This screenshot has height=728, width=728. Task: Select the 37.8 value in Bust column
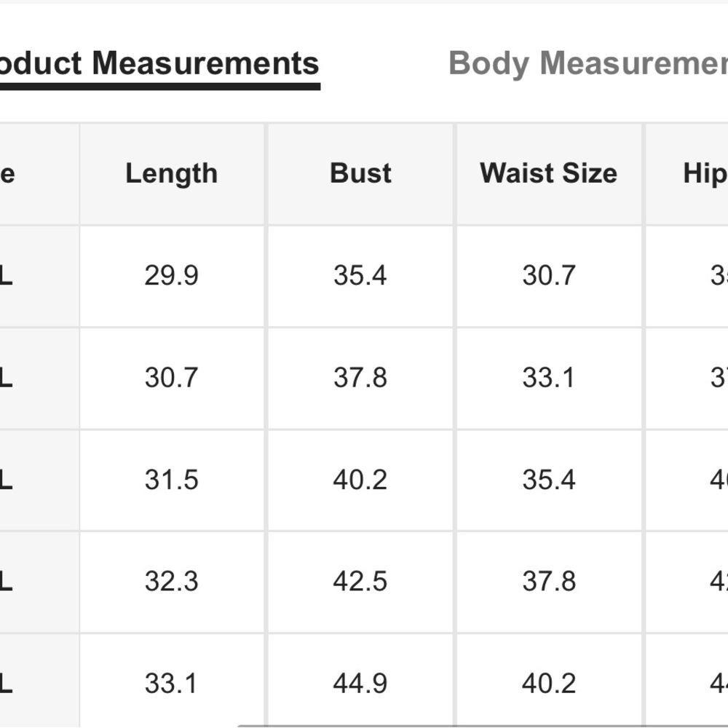tap(360, 378)
